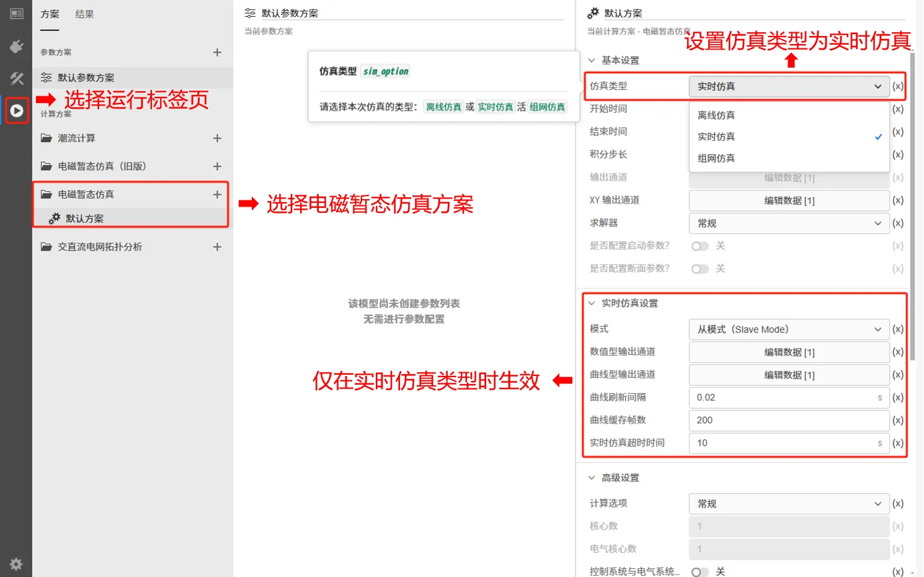Toggle 是否配置启动参数 switch
924x577 pixels.
700,246
